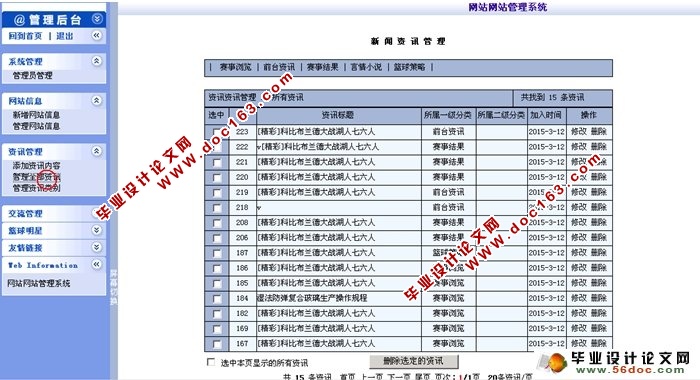
Task: Check the box for row 184
Action: [x=217, y=298]
